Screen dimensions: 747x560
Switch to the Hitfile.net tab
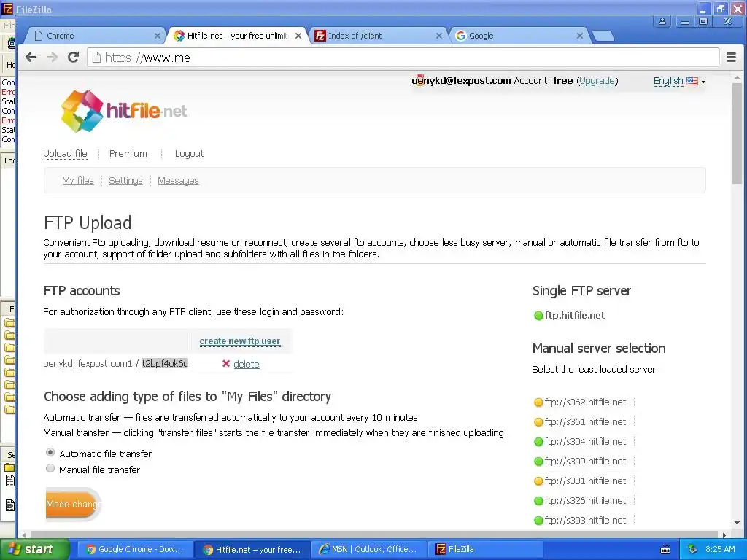point(237,36)
